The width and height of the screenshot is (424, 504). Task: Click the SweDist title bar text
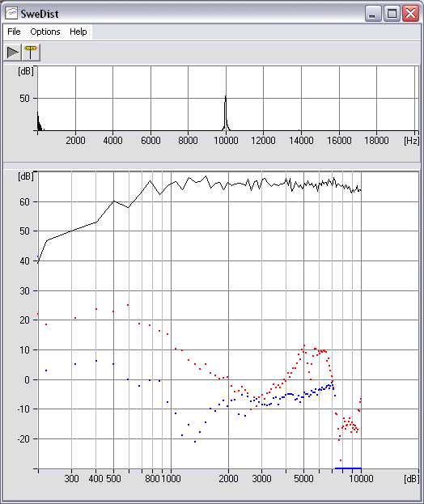click(40, 14)
